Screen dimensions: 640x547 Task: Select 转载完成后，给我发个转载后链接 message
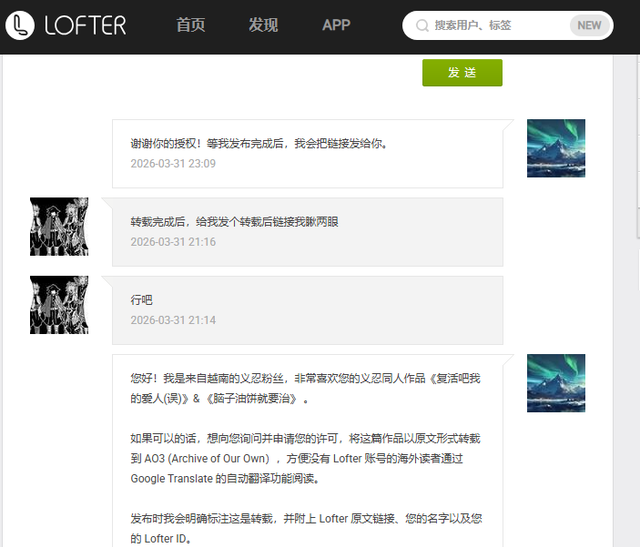click(234, 222)
